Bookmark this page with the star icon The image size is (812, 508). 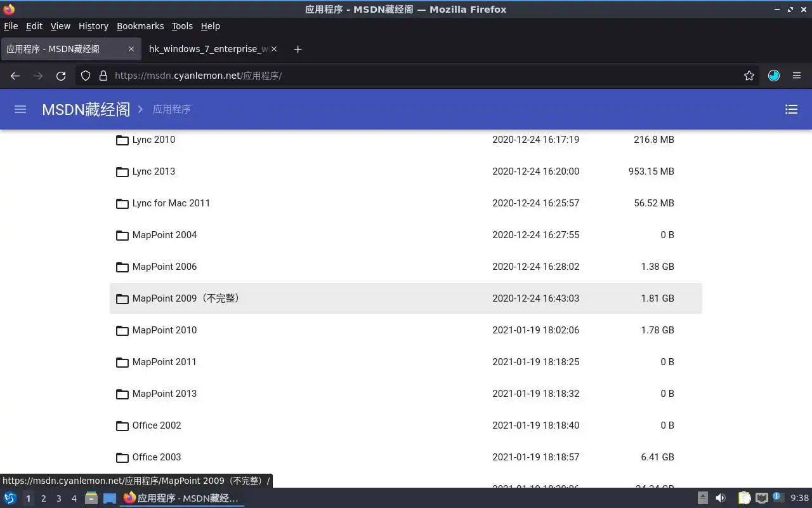click(749, 76)
